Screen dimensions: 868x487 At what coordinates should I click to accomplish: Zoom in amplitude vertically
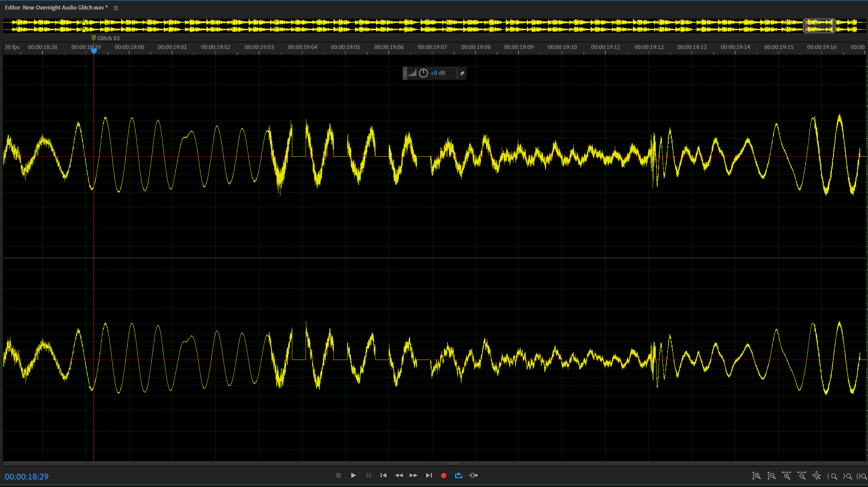click(756, 476)
